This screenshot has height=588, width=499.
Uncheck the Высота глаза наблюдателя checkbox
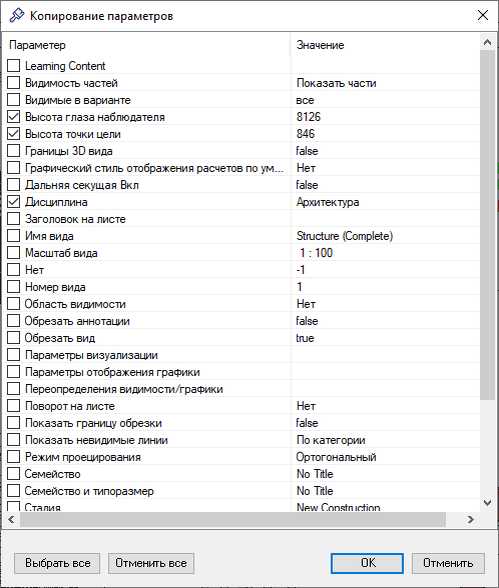pyautogui.click(x=13, y=117)
